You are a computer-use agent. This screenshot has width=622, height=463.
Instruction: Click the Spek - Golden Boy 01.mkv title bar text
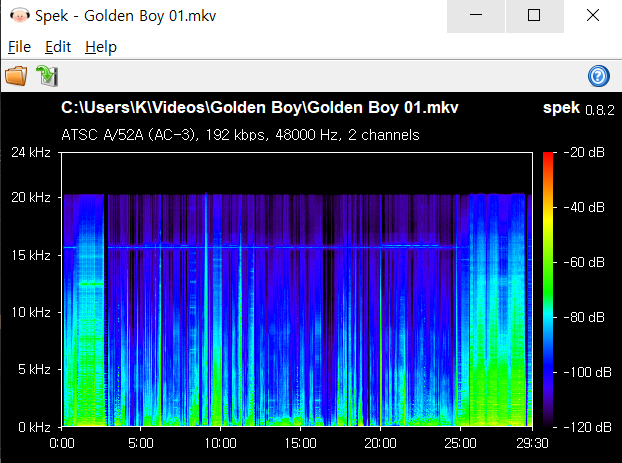[125, 16]
